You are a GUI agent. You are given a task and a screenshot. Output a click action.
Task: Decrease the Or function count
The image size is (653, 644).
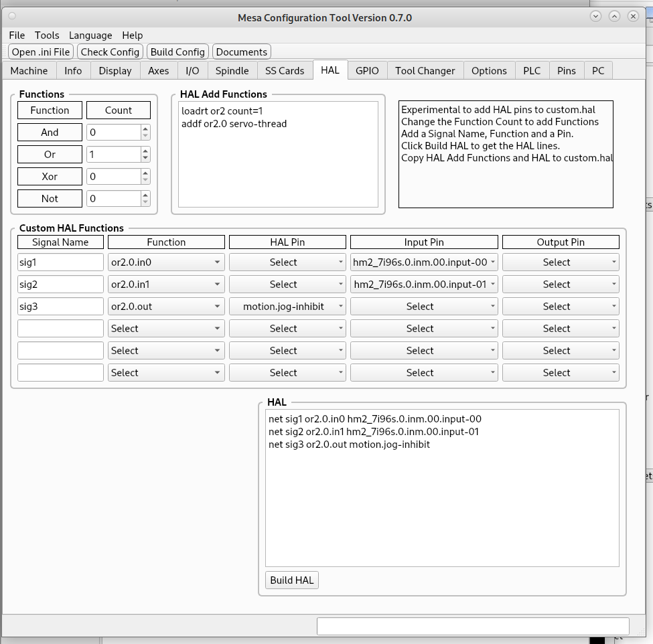pyautogui.click(x=145, y=158)
